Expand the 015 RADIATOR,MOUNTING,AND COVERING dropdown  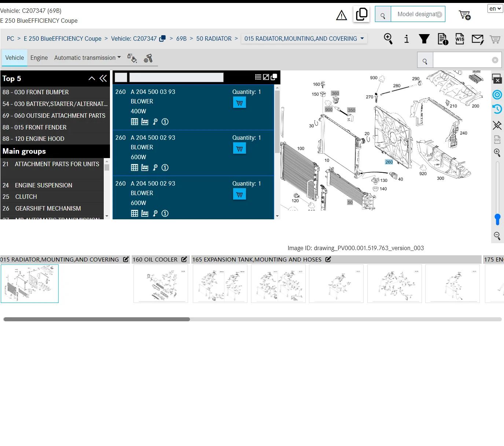click(304, 39)
